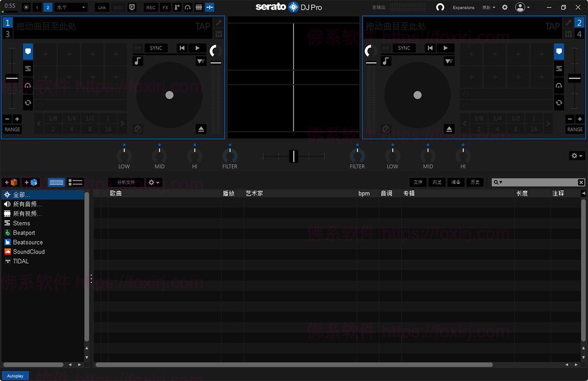588x381 pixels.
Task: Enable Autoplay at the bottom left
Action: point(15,376)
